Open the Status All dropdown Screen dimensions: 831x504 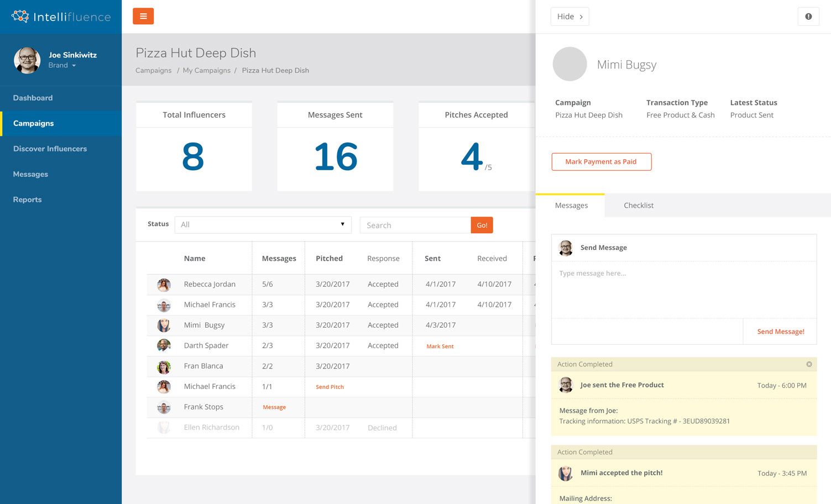[263, 224]
